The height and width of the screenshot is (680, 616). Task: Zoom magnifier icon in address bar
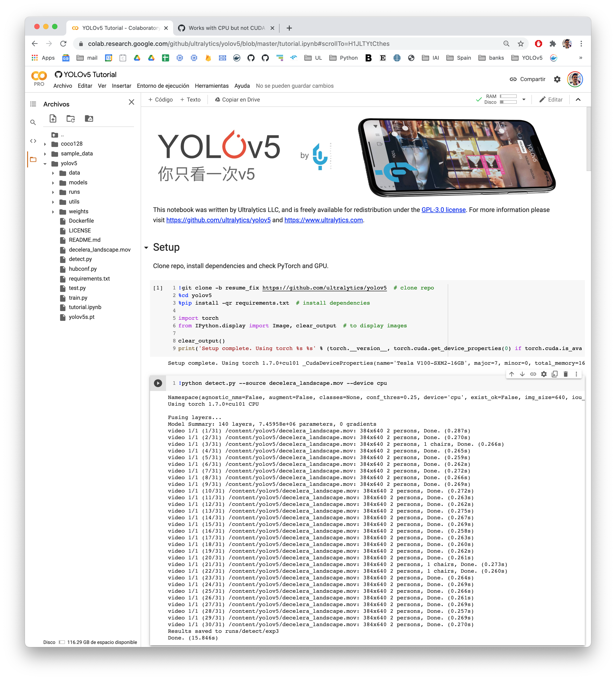(x=506, y=43)
